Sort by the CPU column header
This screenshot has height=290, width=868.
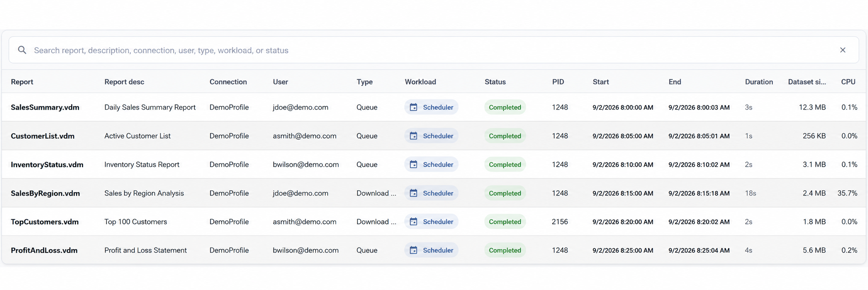coord(848,82)
